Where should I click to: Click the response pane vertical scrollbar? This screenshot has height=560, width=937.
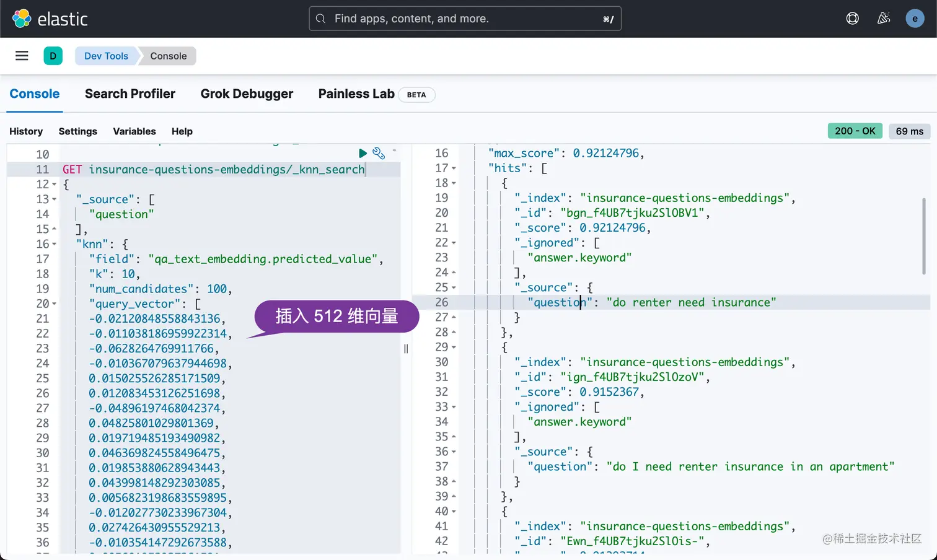[x=924, y=237]
